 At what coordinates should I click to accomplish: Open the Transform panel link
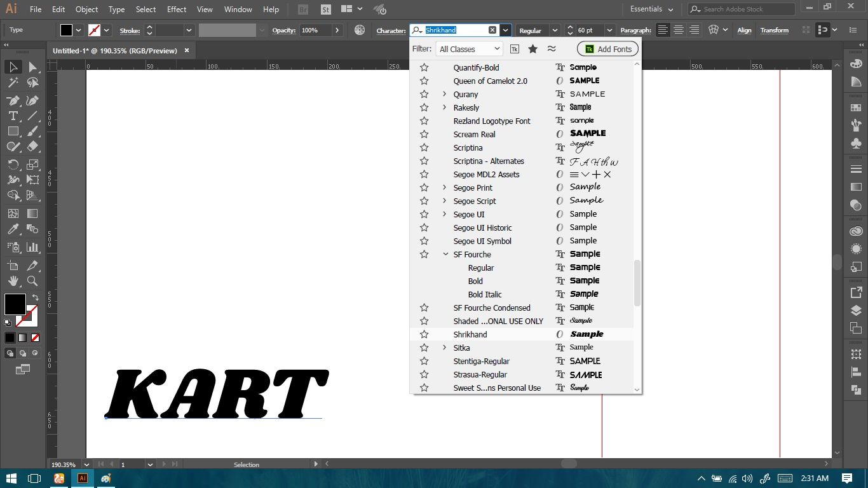point(774,30)
